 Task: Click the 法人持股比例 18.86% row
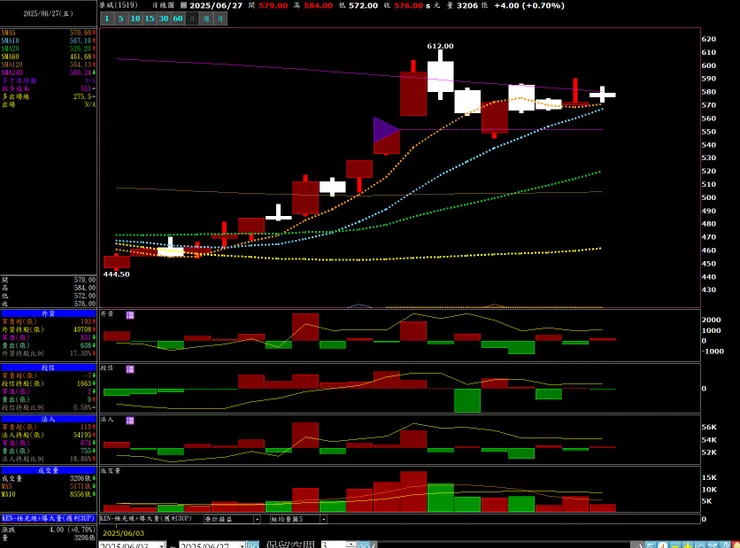coord(48,459)
